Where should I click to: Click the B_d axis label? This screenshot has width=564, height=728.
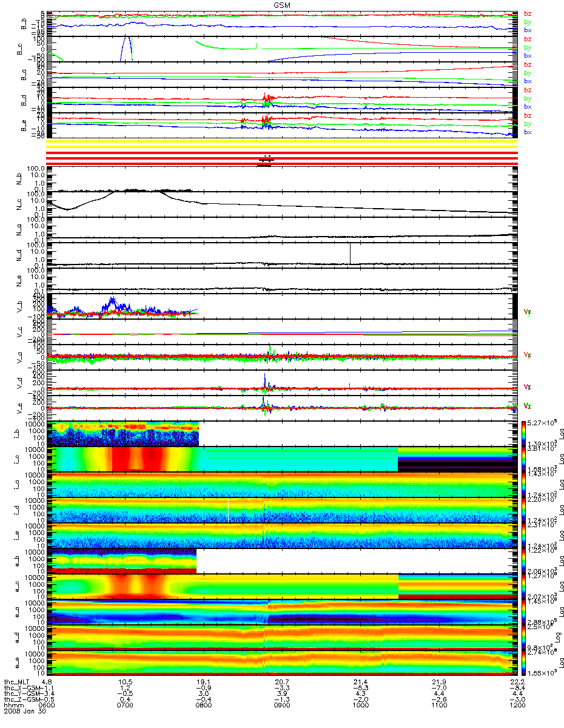click(x=24, y=99)
